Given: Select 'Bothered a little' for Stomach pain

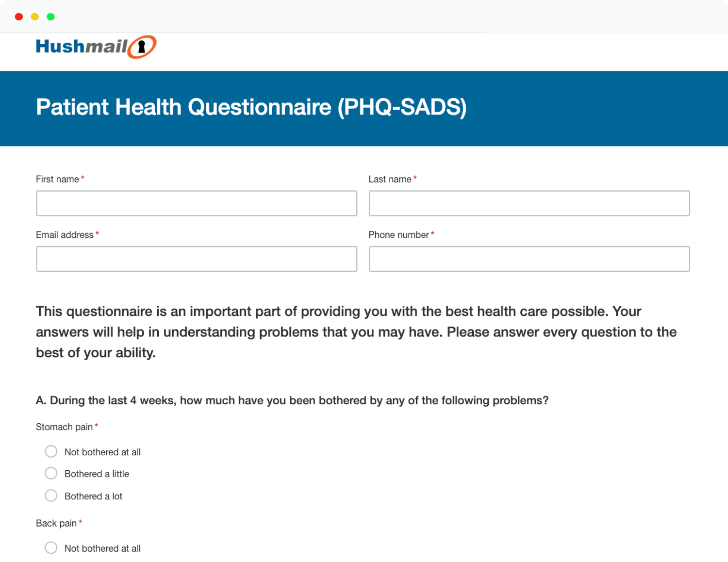Looking at the screenshot, I should (x=51, y=473).
